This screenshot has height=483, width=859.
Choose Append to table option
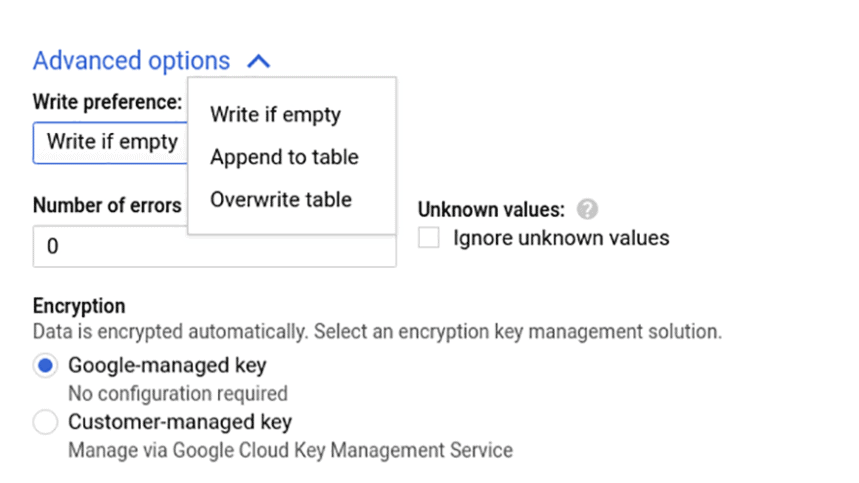[x=284, y=157]
